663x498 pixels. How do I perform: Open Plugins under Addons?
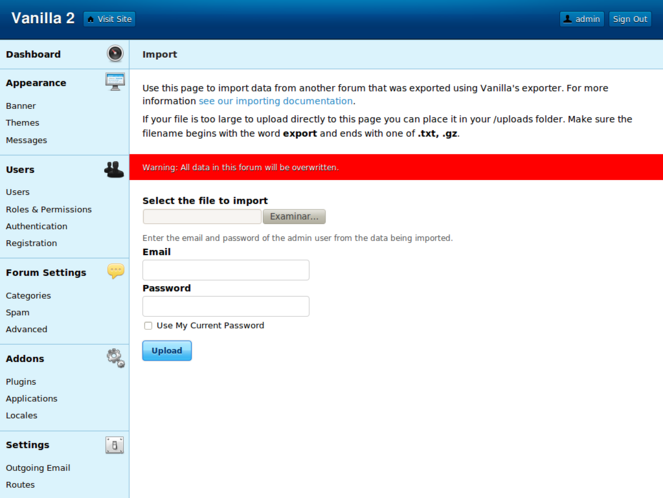click(21, 381)
